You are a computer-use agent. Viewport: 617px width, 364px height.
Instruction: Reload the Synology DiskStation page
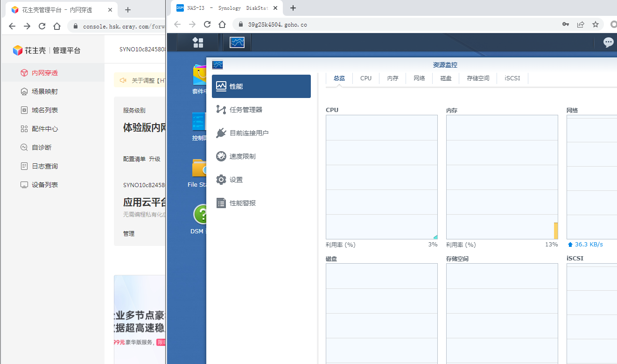click(x=207, y=24)
